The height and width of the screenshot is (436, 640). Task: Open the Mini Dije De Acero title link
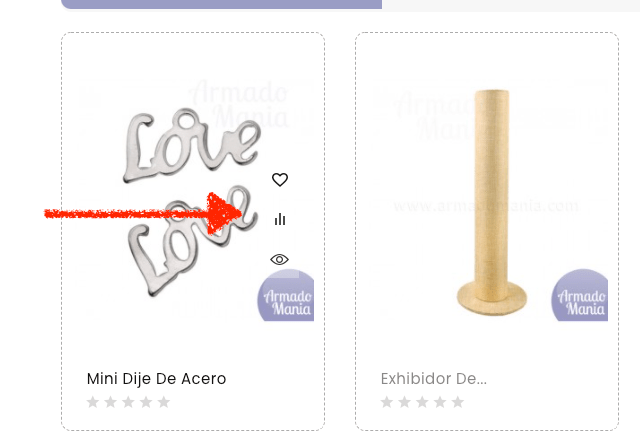coord(156,379)
